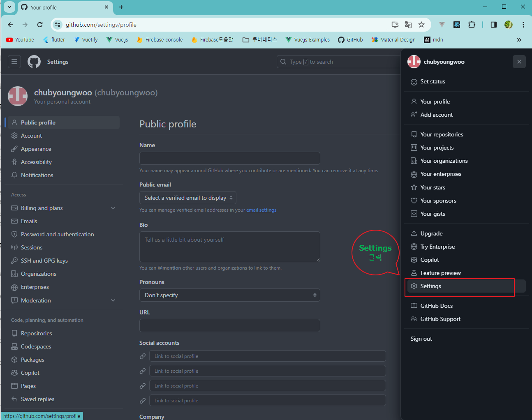Click the key icon beside SSH and GPG keys

coord(14,261)
